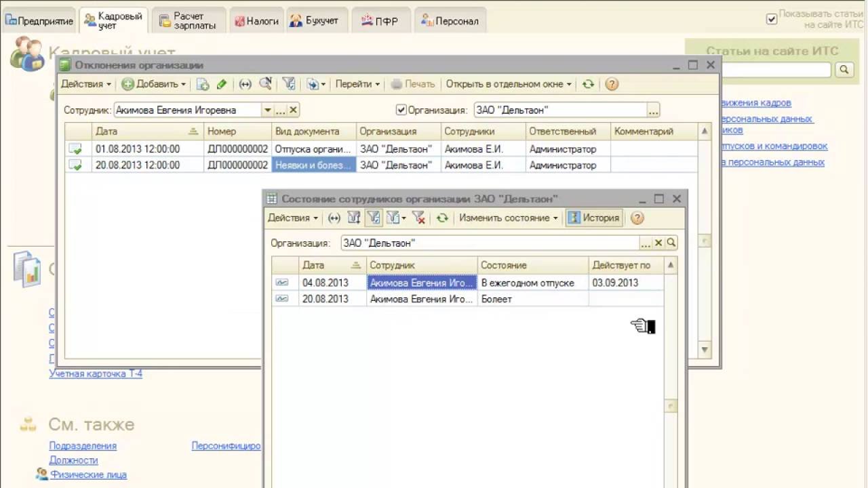Select the Отпуска органи... cell

[x=314, y=148]
